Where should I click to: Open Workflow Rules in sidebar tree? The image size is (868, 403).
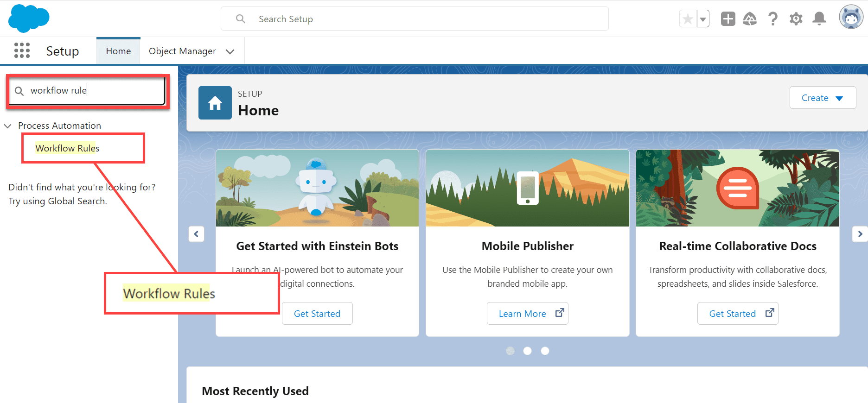(67, 148)
